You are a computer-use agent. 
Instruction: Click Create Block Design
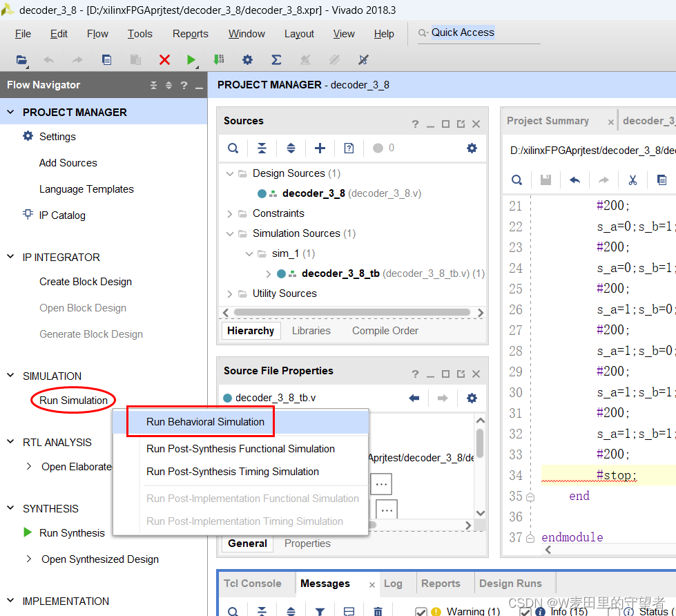(86, 282)
